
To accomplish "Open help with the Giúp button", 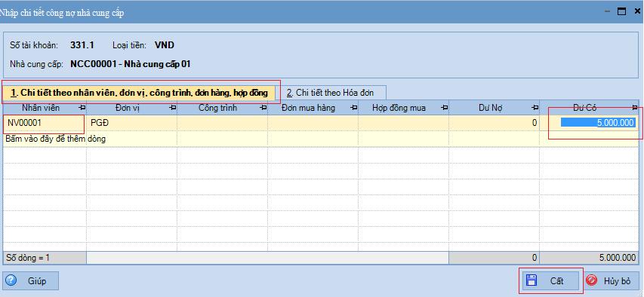I will click(x=31, y=281).
